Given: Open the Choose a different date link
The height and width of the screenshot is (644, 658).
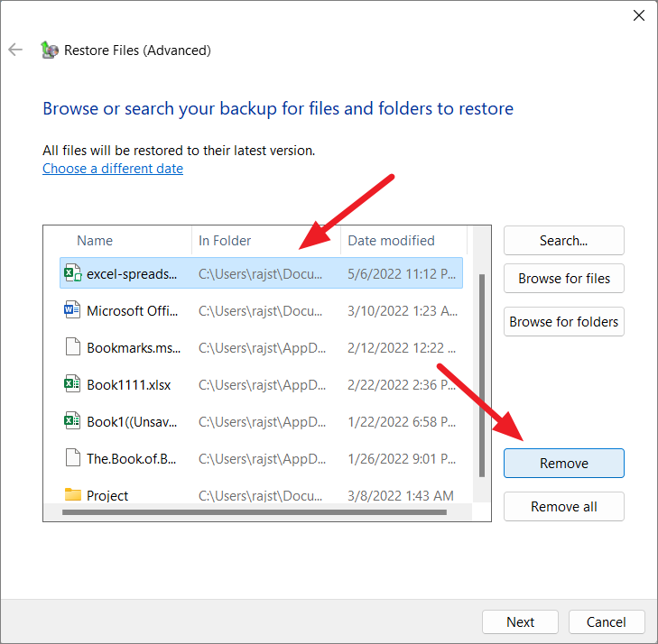Looking at the screenshot, I should (x=113, y=169).
